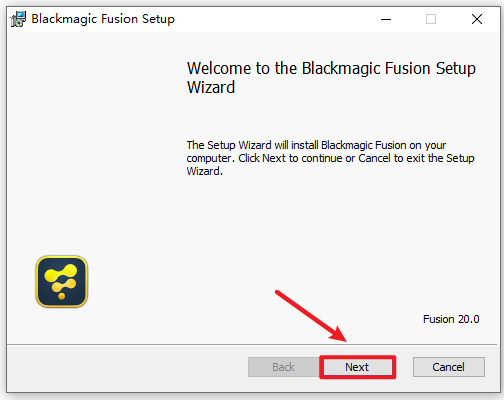504x400 pixels.
Task: Click the Blackmagic Fusion Setup title text
Action: pyautogui.click(x=103, y=19)
